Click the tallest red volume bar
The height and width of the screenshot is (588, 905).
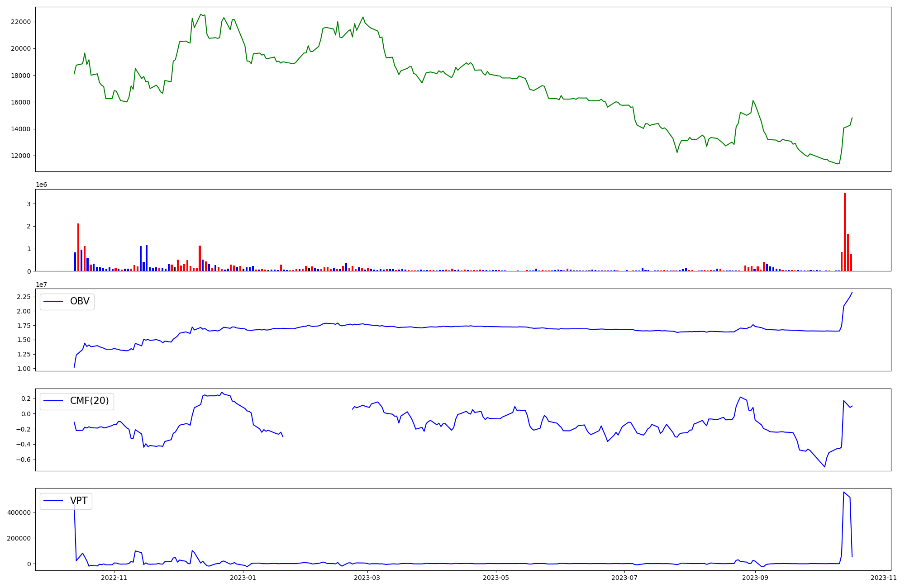(844, 232)
